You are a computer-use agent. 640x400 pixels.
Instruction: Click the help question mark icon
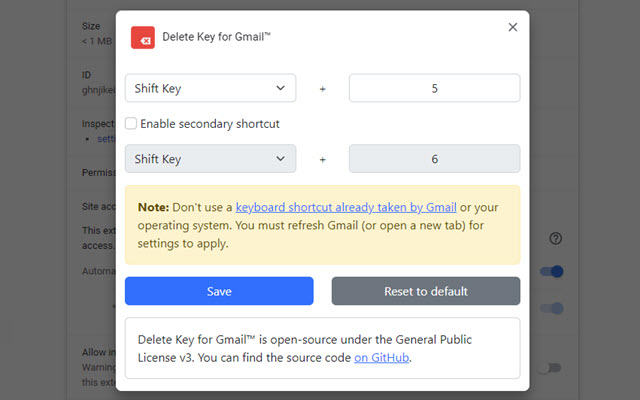[556, 239]
